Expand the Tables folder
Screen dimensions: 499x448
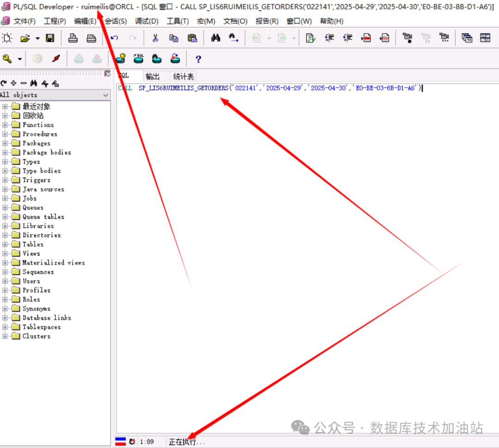tap(5, 244)
